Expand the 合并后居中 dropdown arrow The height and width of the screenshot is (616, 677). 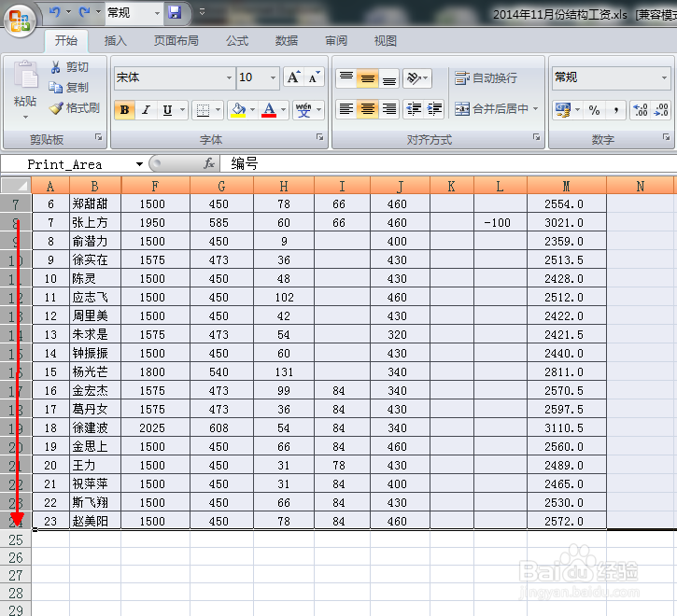(x=535, y=109)
